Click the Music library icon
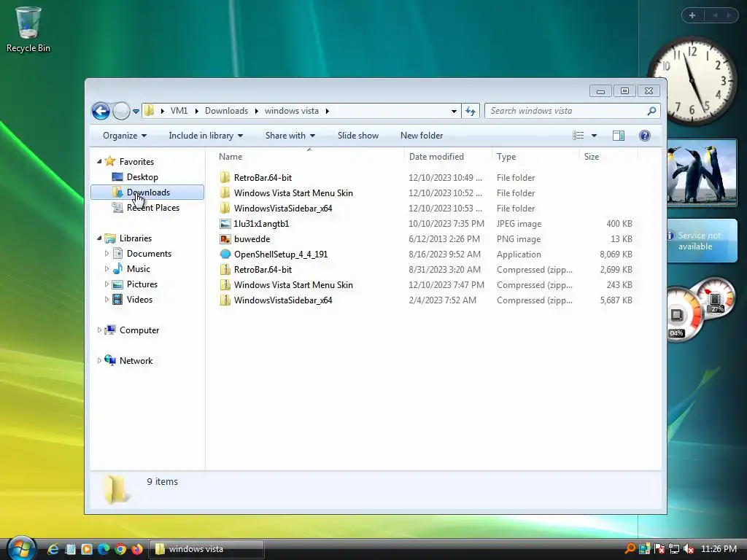Viewport: 747px width, 560px height. 117,268
